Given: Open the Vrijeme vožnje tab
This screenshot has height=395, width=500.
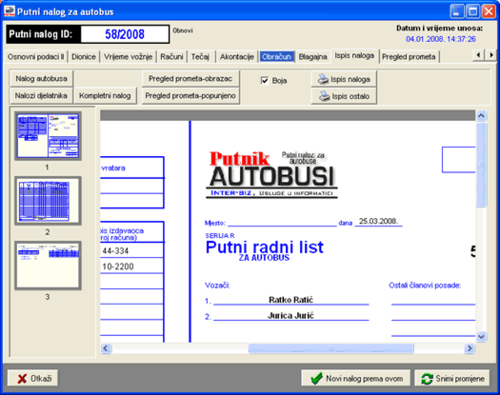Looking at the screenshot, I should (x=128, y=57).
